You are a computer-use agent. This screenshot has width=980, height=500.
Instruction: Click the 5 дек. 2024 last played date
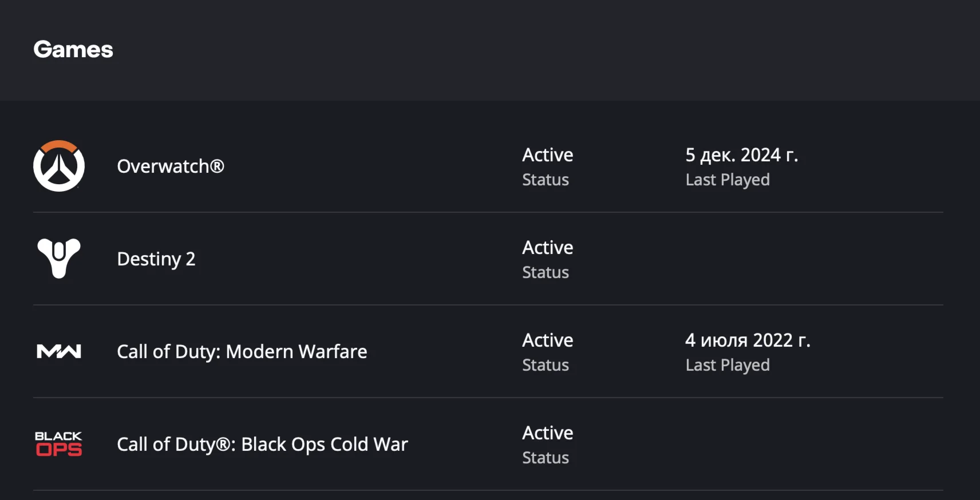[743, 154]
